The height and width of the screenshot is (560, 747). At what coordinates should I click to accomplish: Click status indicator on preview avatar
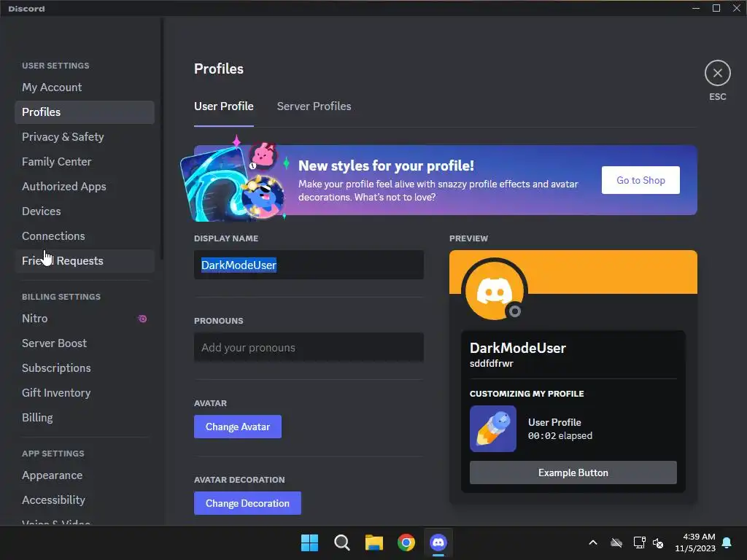pos(514,311)
